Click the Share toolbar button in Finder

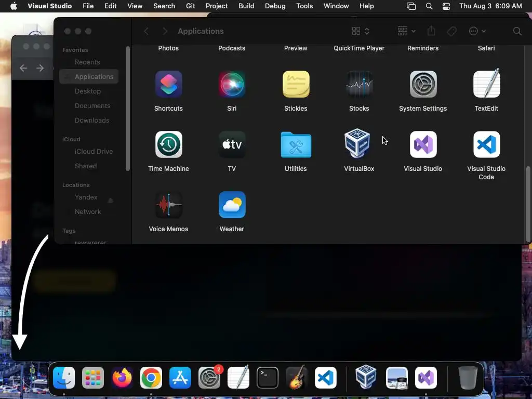coord(431,31)
